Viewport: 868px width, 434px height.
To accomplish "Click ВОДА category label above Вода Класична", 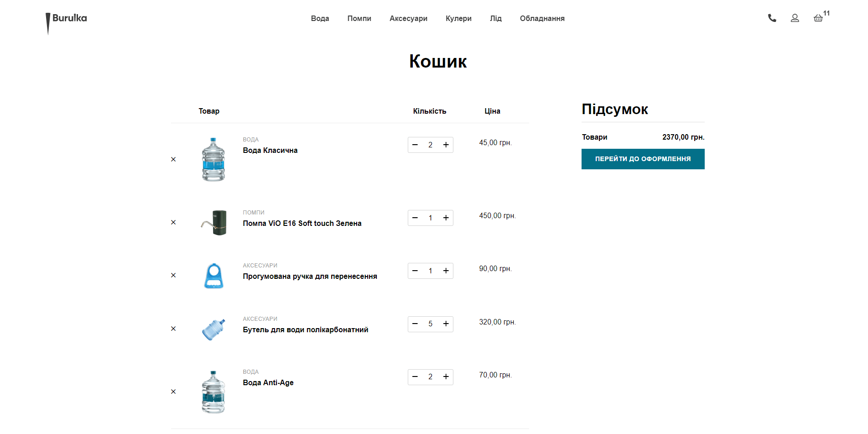I will 250,140.
